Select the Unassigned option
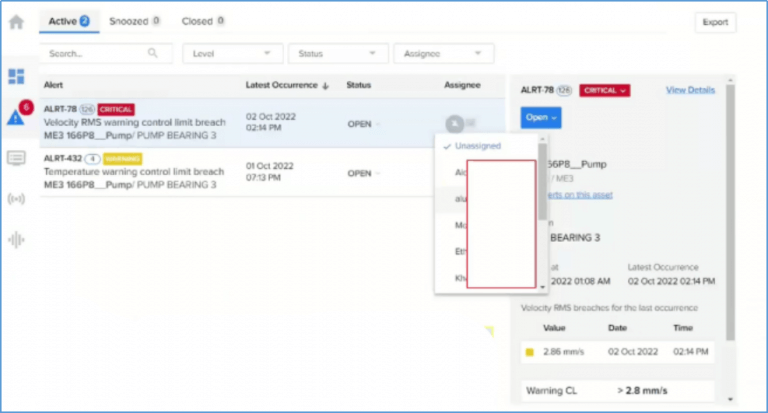Screen dimensions: 768x413 tap(477, 146)
